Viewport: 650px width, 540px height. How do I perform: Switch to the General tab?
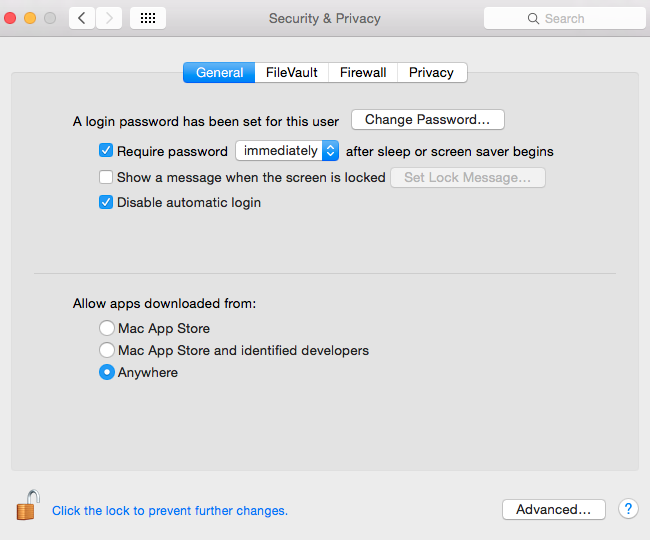tap(219, 73)
